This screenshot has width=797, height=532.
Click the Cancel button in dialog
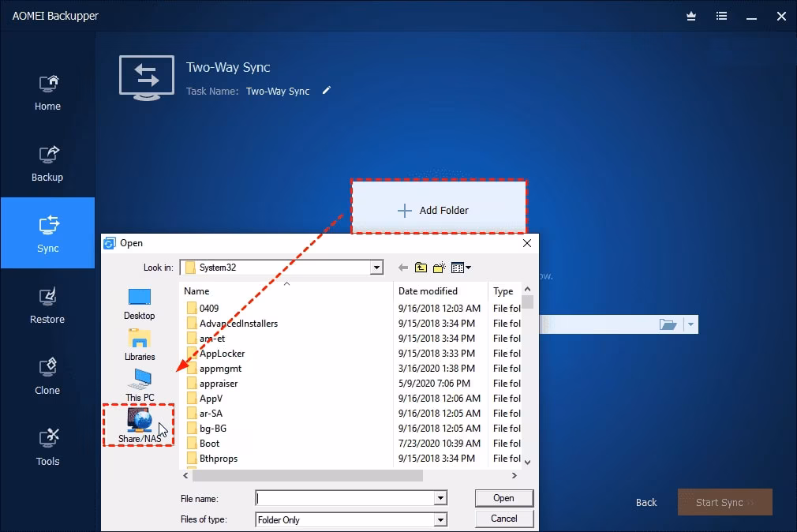[503, 519]
